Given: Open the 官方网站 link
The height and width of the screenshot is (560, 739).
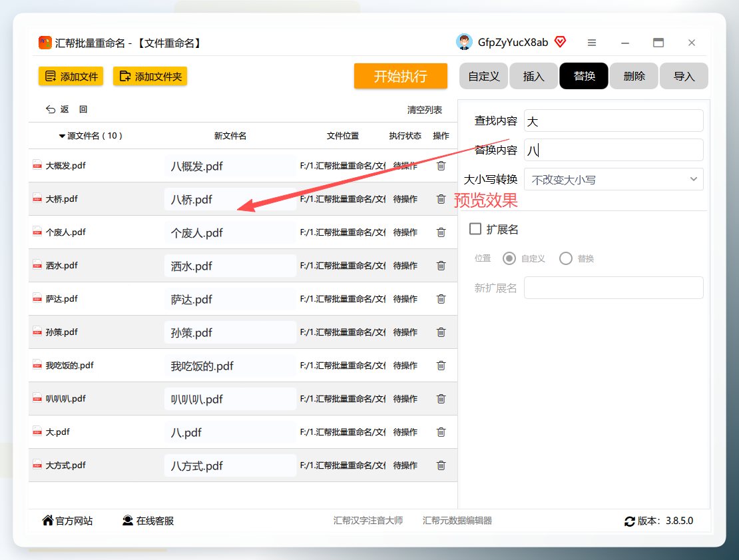Looking at the screenshot, I should click(67, 521).
